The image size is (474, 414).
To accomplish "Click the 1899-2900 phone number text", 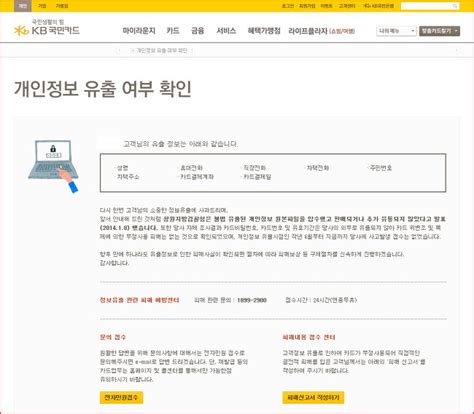I will pos(252,300).
